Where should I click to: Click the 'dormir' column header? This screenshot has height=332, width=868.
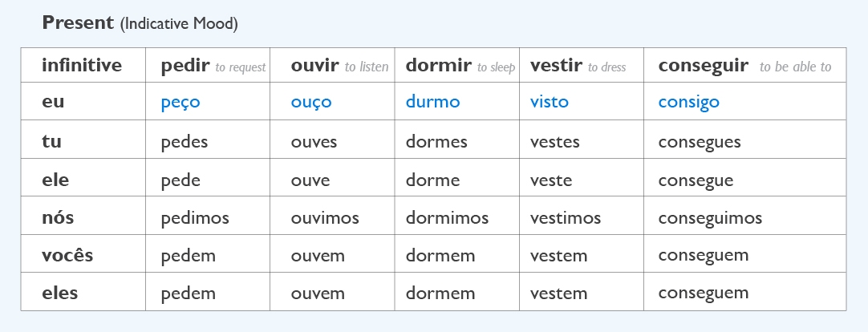tap(439, 66)
